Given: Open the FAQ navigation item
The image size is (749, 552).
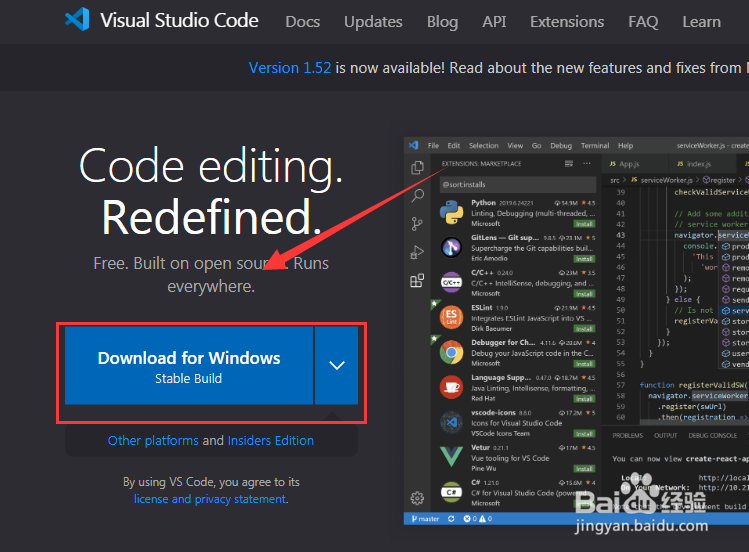Looking at the screenshot, I should click(643, 21).
